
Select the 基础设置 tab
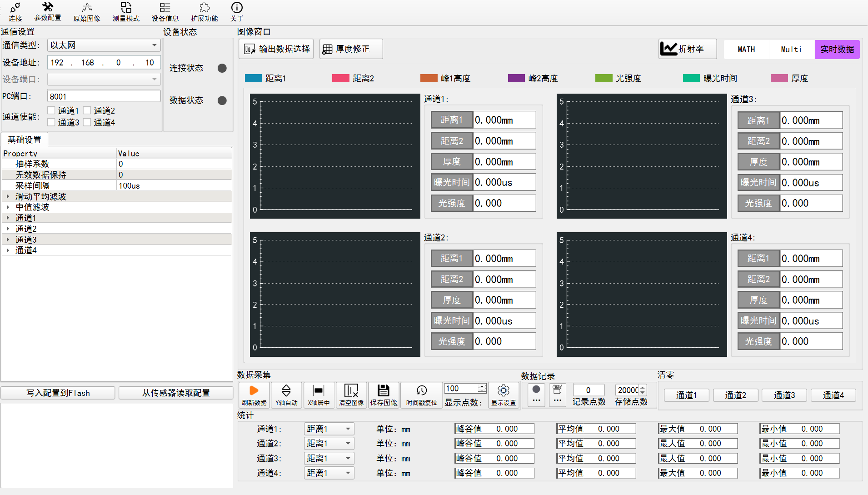coord(25,140)
